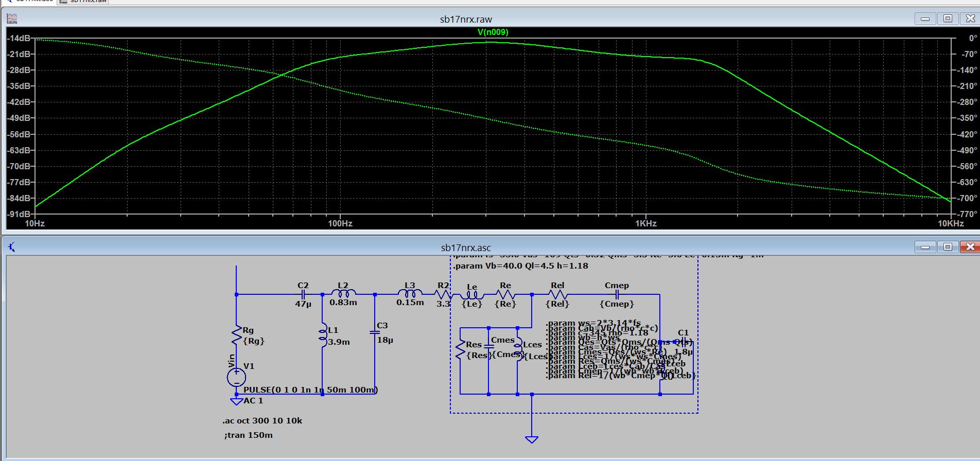Select the C2 capacitor symbol
The width and height of the screenshot is (980, 461).
pyautogui.click(x=303, y=294)
